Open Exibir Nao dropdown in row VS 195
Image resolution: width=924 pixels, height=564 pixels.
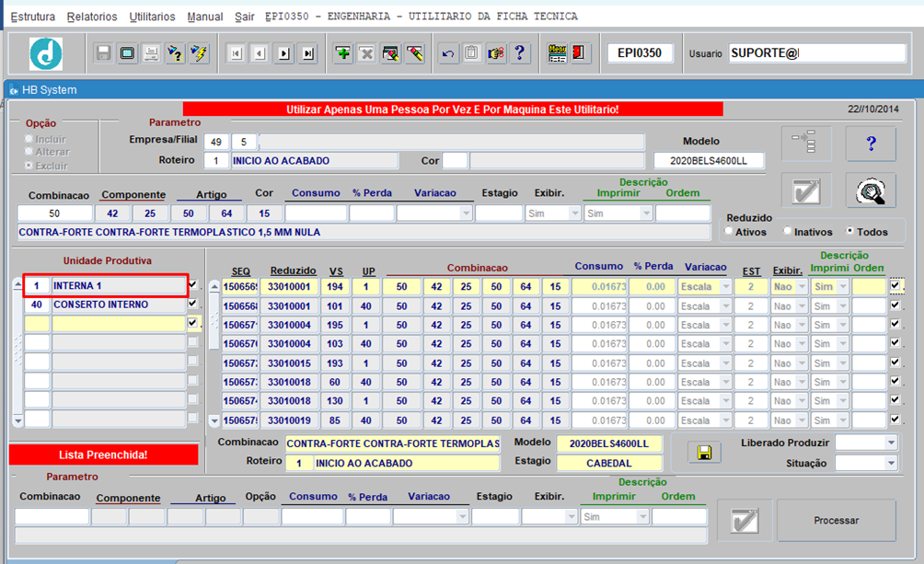pyautogui.click(x=802, y=325)
